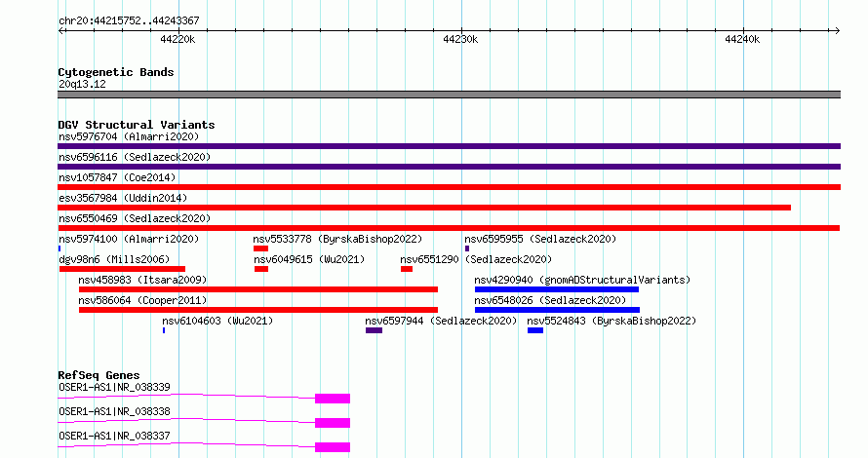Click the right arrowhead of the ruler
Screen dimensions: 868x458
point(838,30)
